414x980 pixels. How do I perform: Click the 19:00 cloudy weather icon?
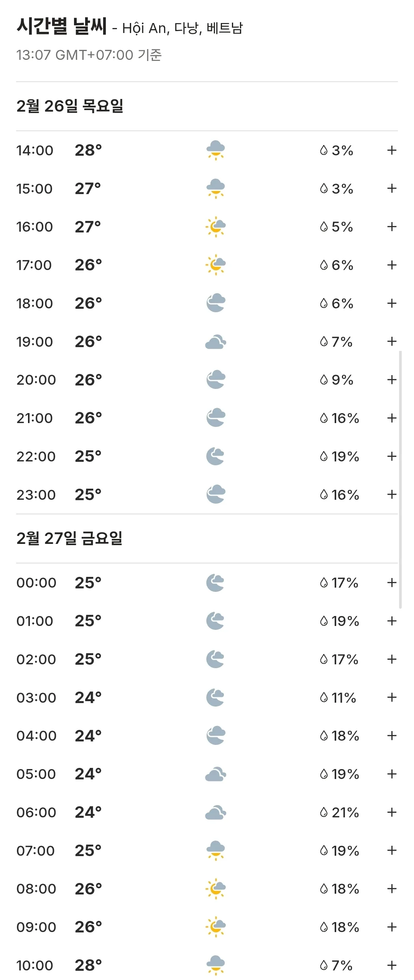pos(215,342)
